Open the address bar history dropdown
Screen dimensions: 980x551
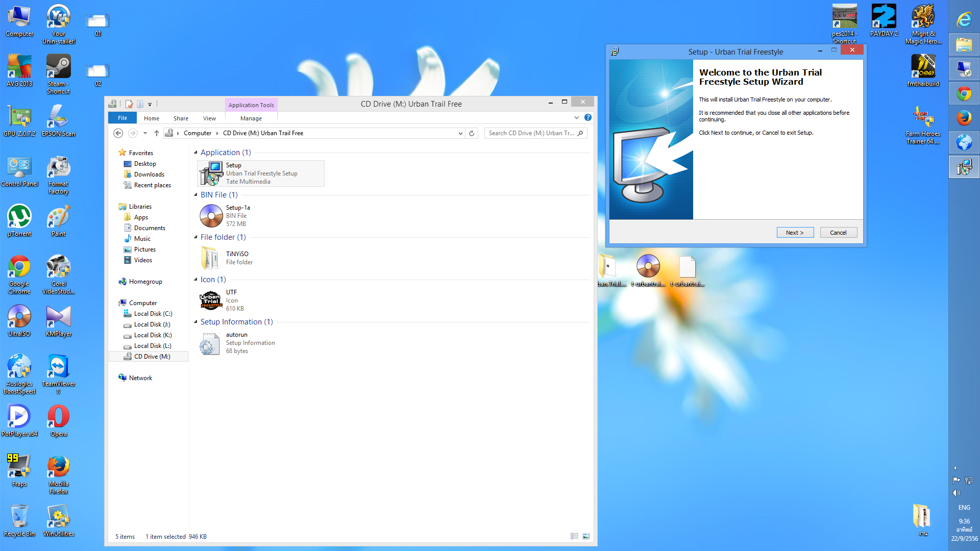pos(460,133)
